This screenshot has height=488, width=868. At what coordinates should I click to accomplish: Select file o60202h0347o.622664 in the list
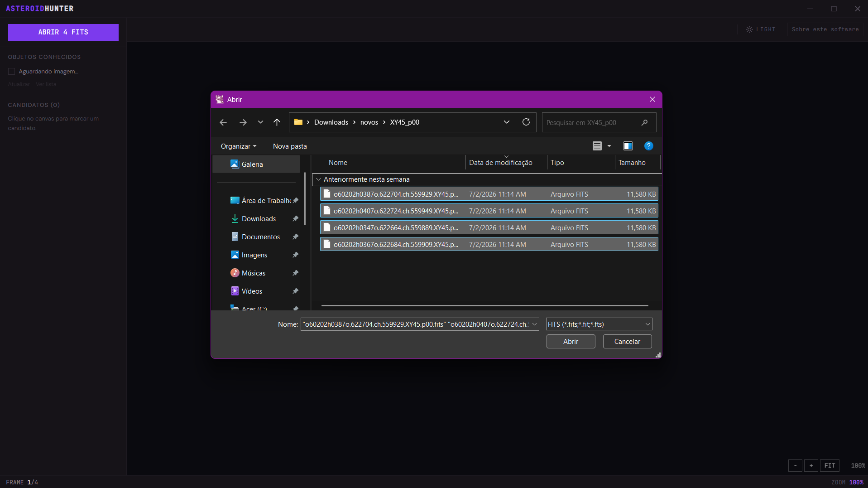pos(489,227)
